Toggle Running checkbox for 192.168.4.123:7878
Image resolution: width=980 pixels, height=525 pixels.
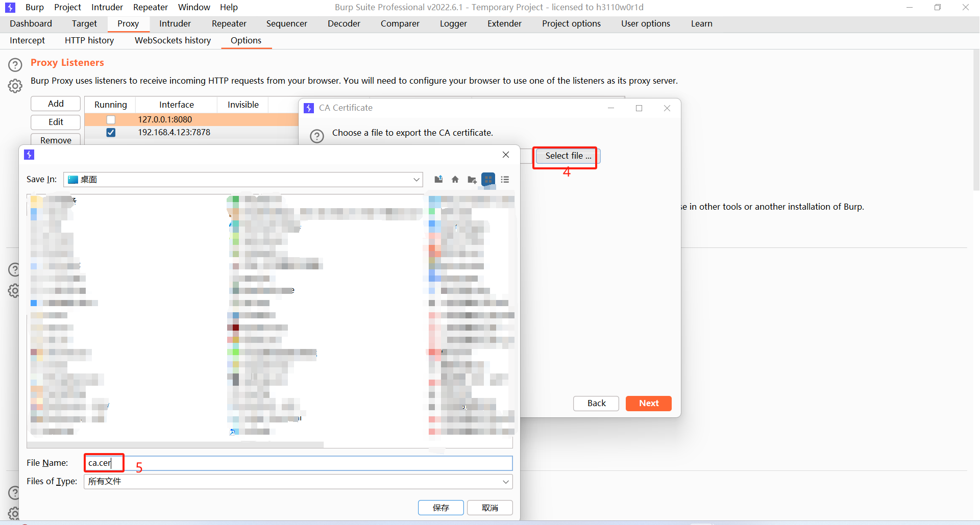point(111,132)
